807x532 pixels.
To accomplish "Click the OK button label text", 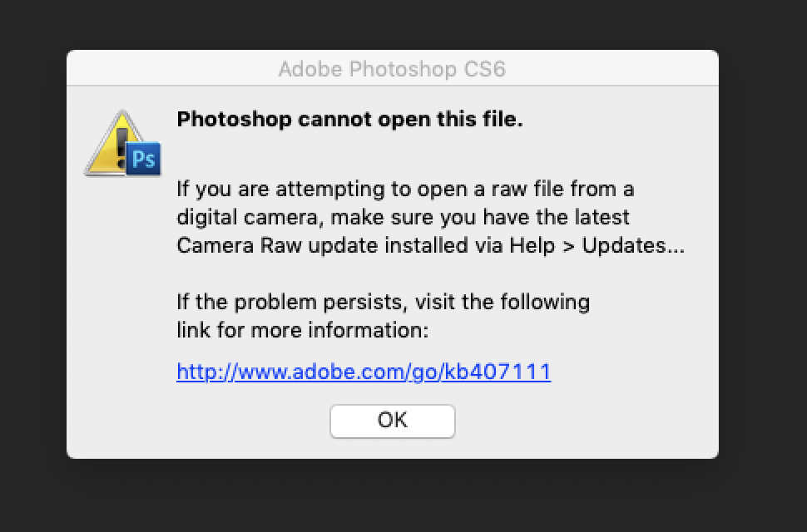I will pos(392,421).
